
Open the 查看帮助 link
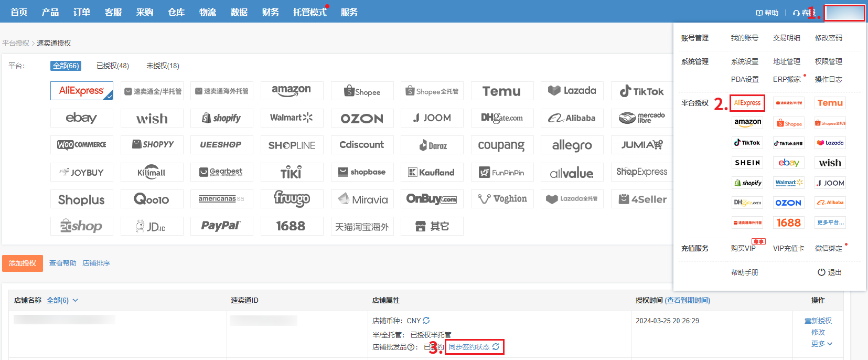point(63,263)
